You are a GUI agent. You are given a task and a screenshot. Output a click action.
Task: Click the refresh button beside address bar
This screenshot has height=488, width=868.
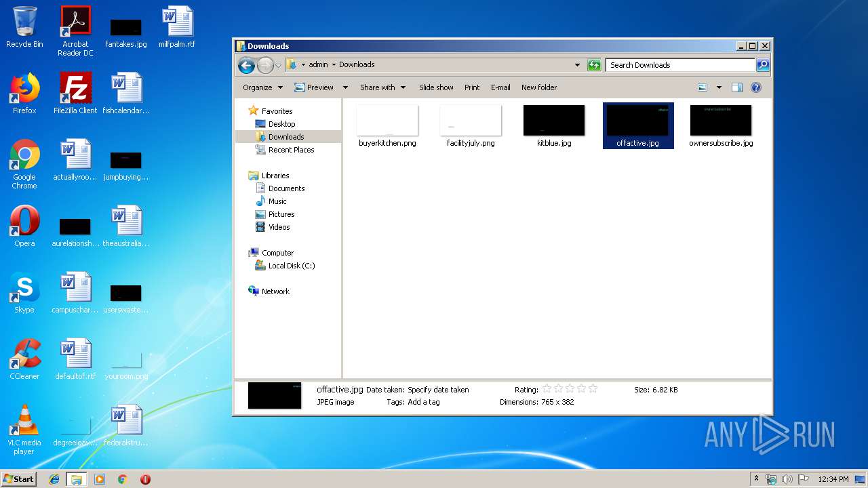tap(594, 65)
